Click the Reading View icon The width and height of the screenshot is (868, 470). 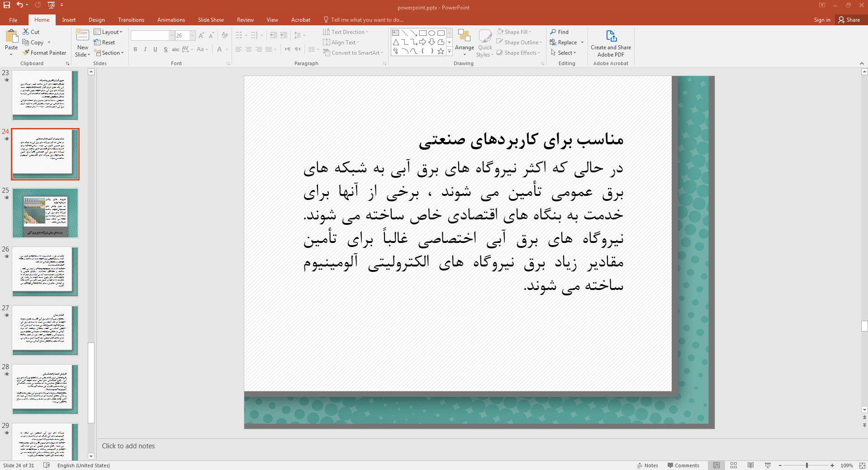pyautogui.click(x=750, y=465)
